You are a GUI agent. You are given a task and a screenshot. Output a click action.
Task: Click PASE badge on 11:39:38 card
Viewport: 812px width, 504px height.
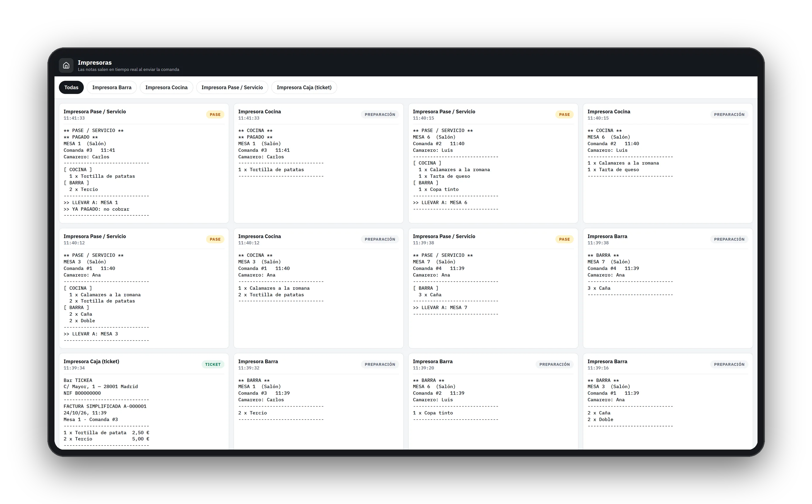point(564,239)
